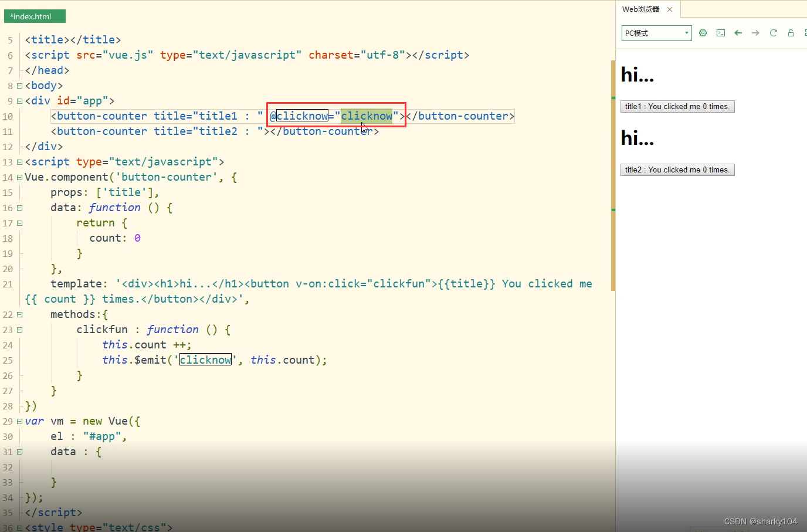Click 'clicknow' inside $emit on line 25
The image size is (807, 532).
coord(205,360)
